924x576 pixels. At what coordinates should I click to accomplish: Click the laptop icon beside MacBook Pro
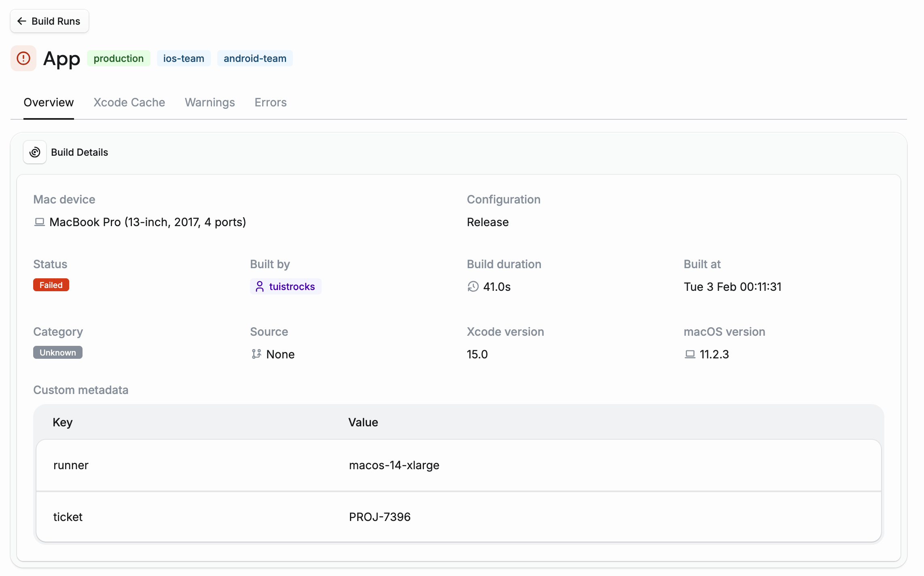click(x=39, y=222)
